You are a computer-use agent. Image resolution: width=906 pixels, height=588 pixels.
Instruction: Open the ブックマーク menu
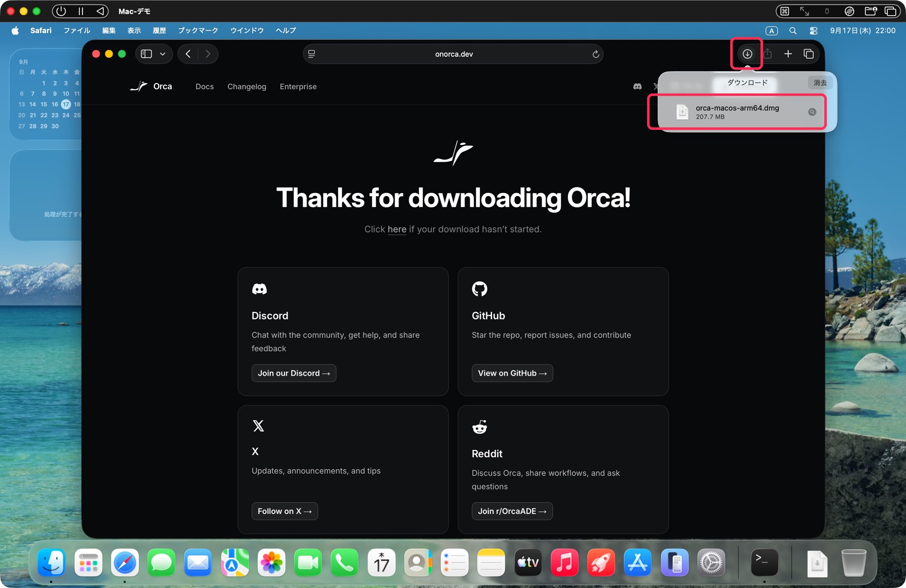(198, 31)
